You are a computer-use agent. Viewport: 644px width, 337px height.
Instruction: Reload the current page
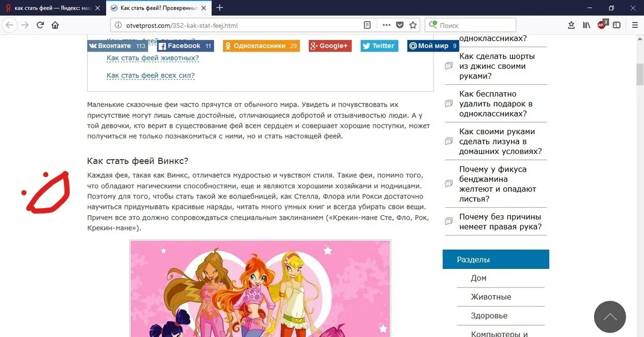tap(40, 25)
